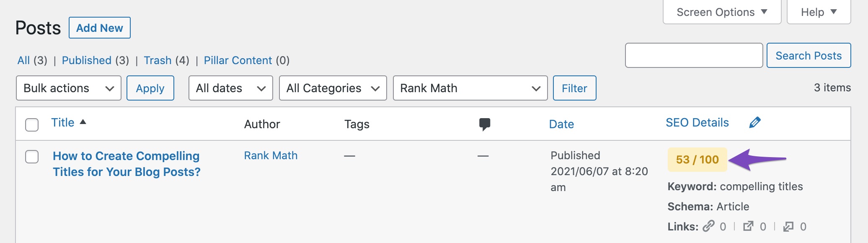Image resolution: width=868 pixels, height=243 pixels.
Task: Click the Add New button
Action: pos(100,28)
